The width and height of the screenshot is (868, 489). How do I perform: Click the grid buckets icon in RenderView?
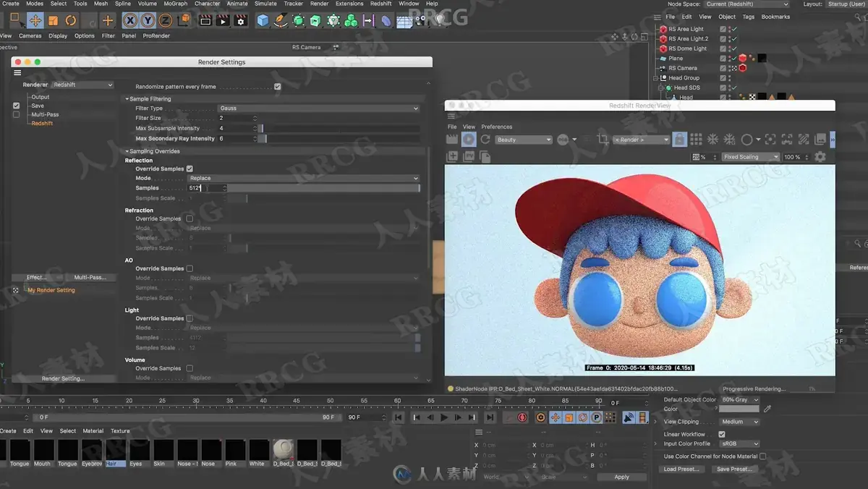pos(696,139)
